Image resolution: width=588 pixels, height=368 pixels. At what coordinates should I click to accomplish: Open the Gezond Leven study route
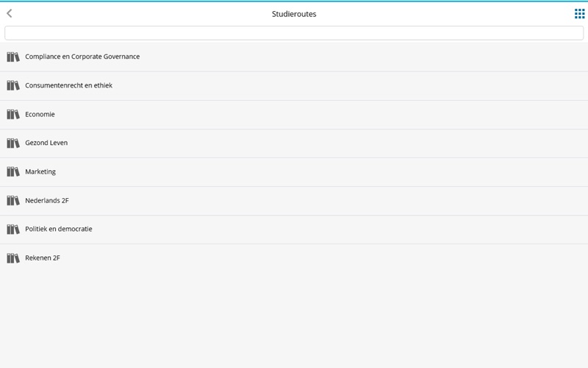pyautogui.click(x=294, y=143)
